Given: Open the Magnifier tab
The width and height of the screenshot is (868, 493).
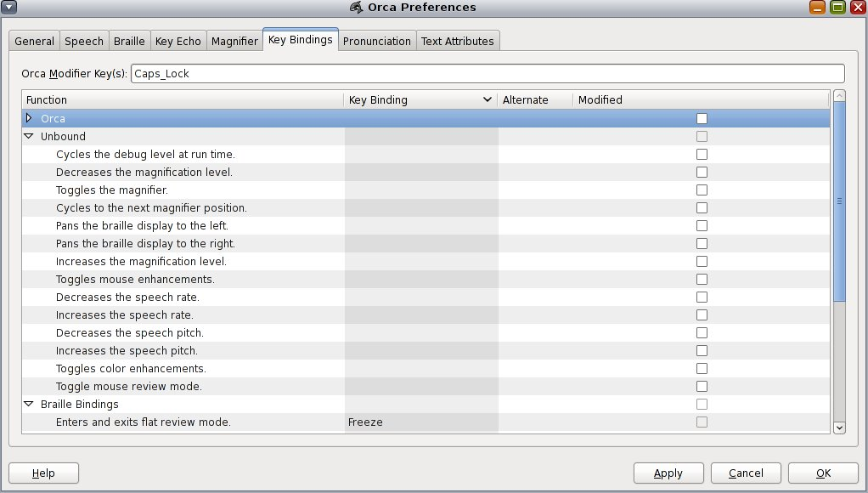Looking at the screenshot, I should pyautogui.click(x=234, y=41).
